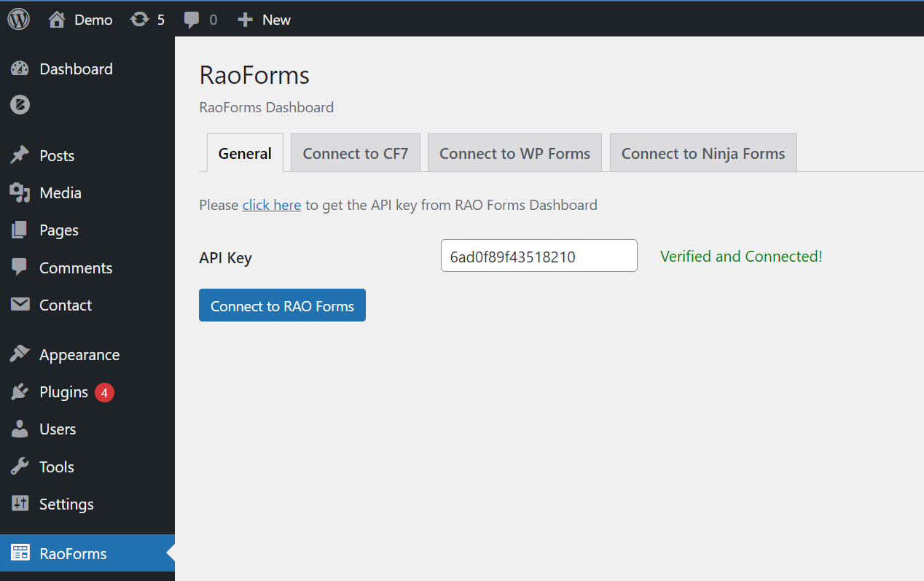Click the Pages icon in sidebar
This screenshot has width=924, height=581.
[x=20, y=230]
